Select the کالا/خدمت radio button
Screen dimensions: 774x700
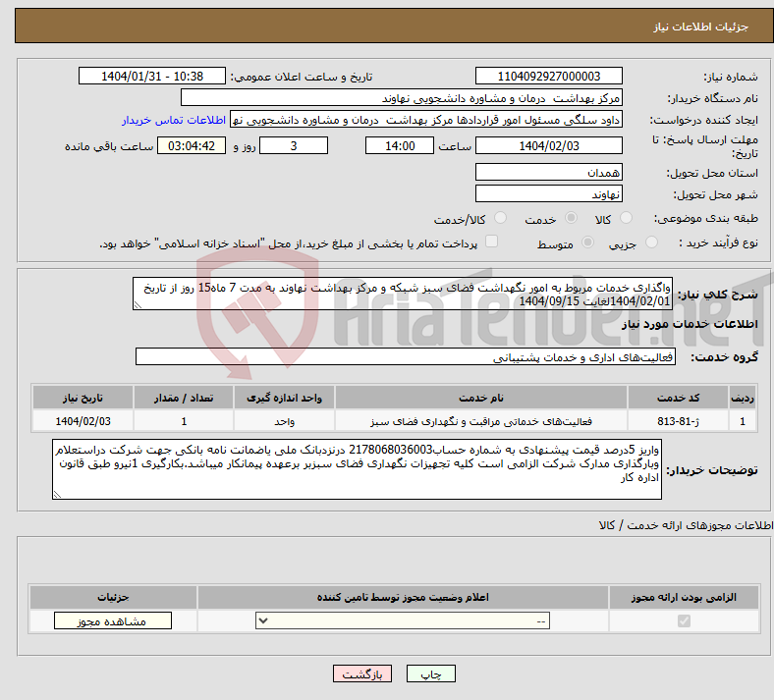click(x=500, y=218)
